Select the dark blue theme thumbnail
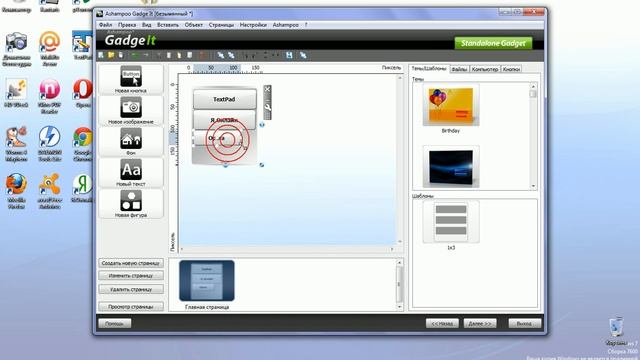This screenshot has width=640, height=360. (451, 167)
